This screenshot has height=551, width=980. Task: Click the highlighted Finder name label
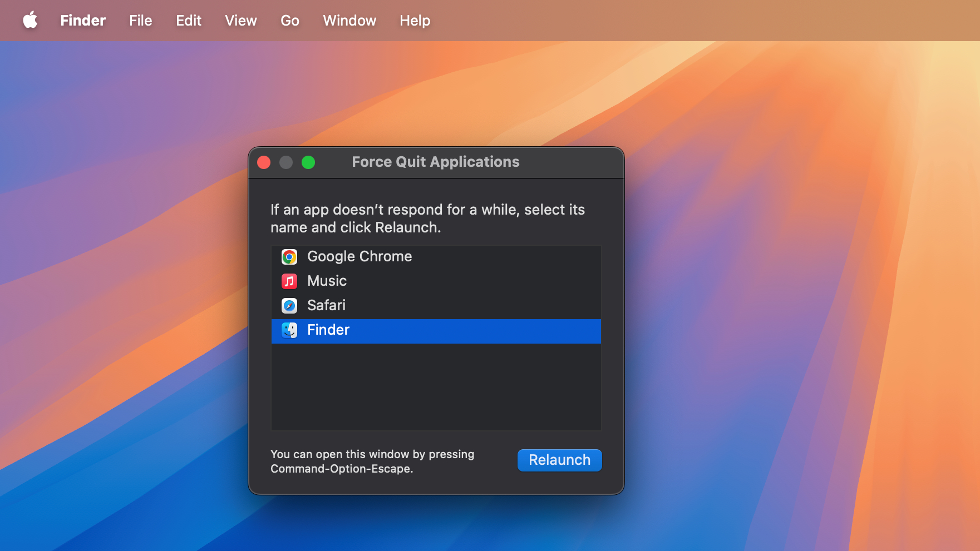[x=328, y=330]
